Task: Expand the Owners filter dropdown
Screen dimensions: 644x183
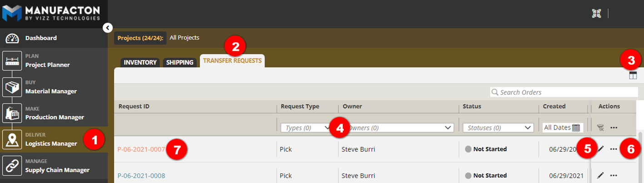Action: pyautogui.click(x=398, y=128)
